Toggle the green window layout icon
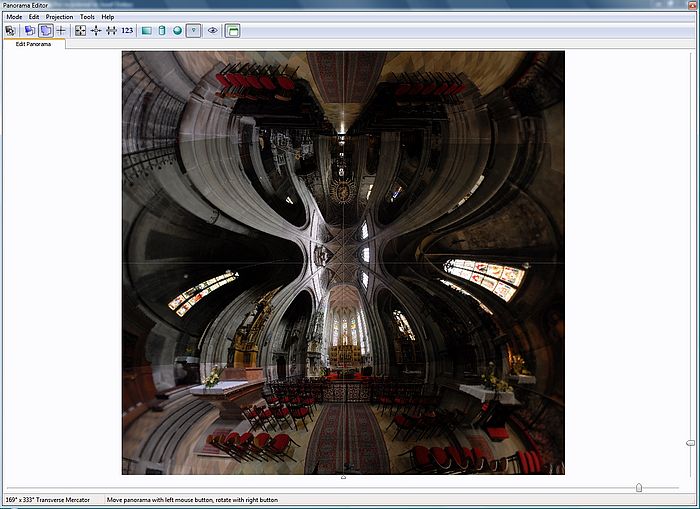Image resolution: width=700 pixels, height=509 pixels. [x=232, y=31]
